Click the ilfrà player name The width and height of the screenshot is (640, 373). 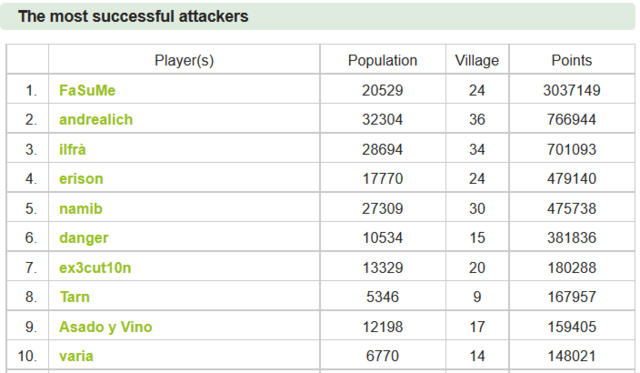(72, 149)
